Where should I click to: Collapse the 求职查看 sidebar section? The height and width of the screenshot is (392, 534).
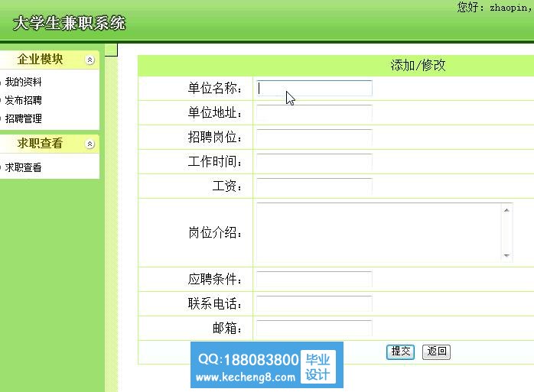click(x=90, y=144)
